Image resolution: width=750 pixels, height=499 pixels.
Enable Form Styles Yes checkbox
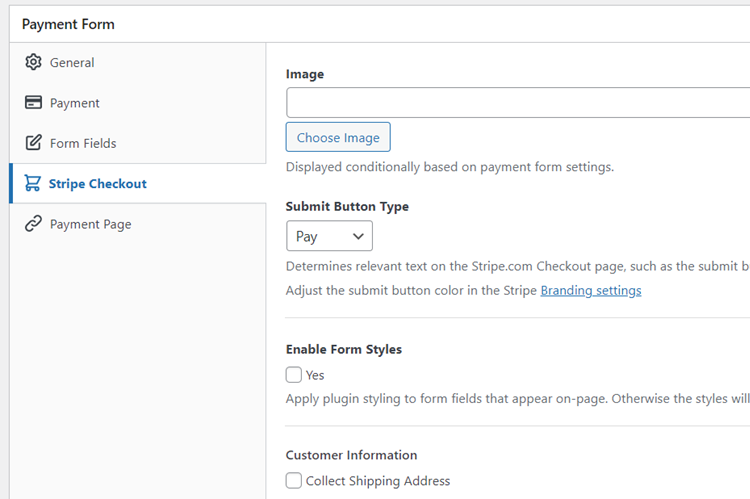pos(294,375)
